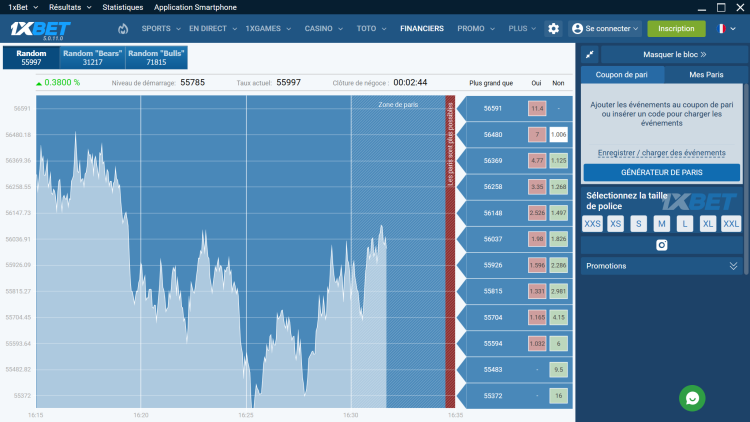Click the Inscription button
The width and height of the screenshot is (750, 422).
[x=676, y=29]
